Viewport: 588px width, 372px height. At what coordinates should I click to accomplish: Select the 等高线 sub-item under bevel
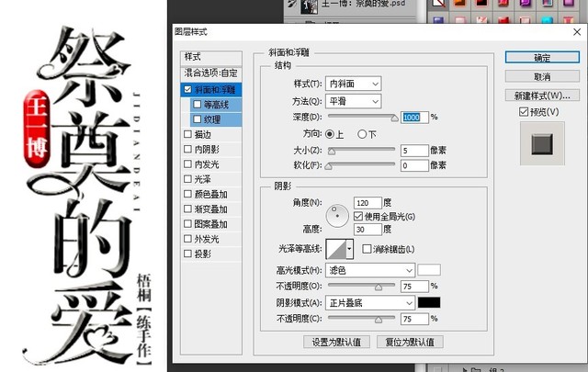[x=217, y=105]
